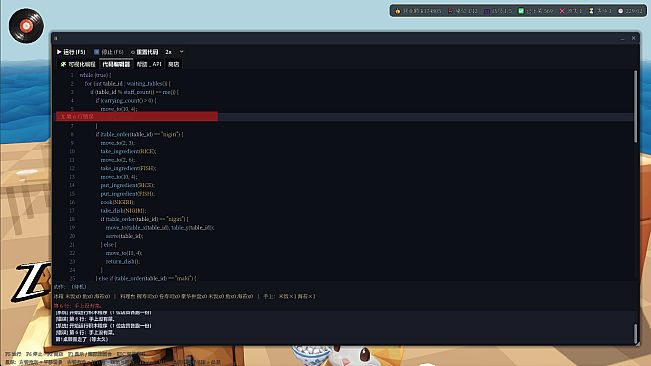Screen dimensions: 651x366
Task: Click the red error message '第 6 行: 手上没有菜'
Action: 78,306
